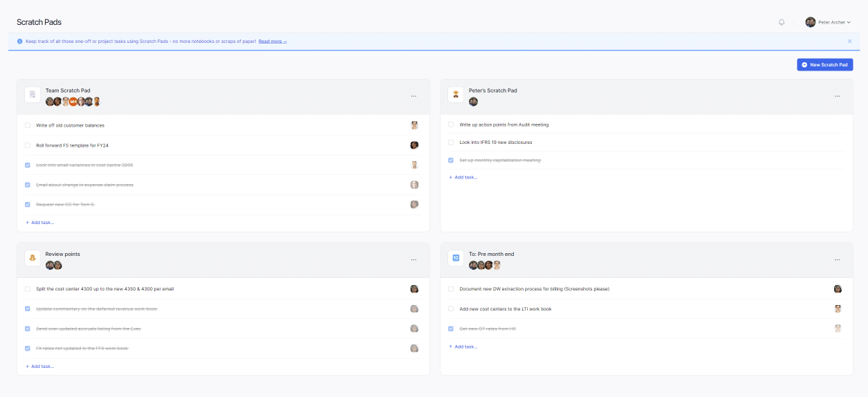868x397 pixels.
Task: Open the Review points three-dot menu
Action: pos(414,260)
